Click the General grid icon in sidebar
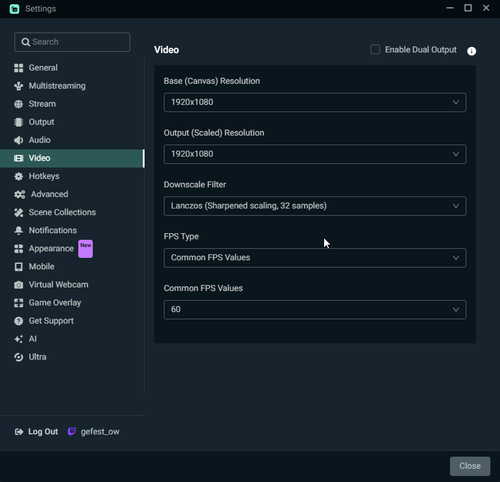This screenshot has width=500, height=482. point(19,68)
